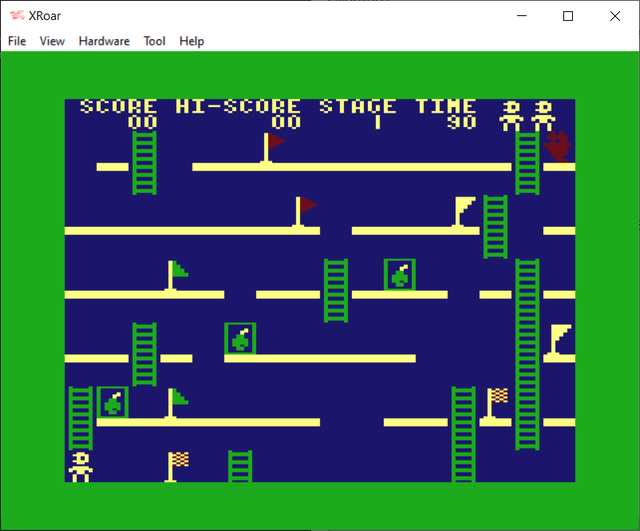Viewport: 640px width, 531px height.
Task: Click the rightmost extra-life figure above the monster
Action: click(x=543, y=116)
